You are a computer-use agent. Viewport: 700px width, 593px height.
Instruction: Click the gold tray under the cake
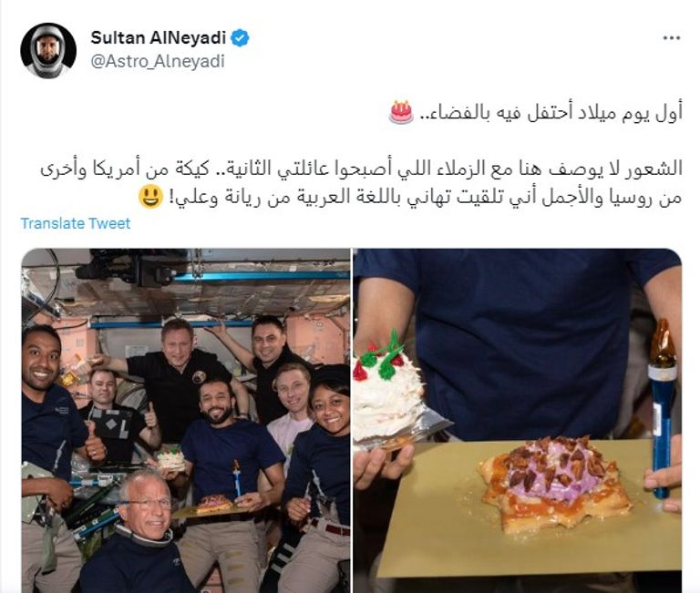(x=529, y=506)
